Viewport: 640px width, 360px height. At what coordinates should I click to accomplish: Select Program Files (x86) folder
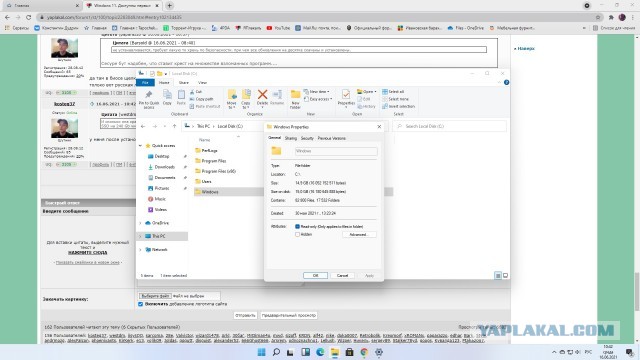coord(218,171)
